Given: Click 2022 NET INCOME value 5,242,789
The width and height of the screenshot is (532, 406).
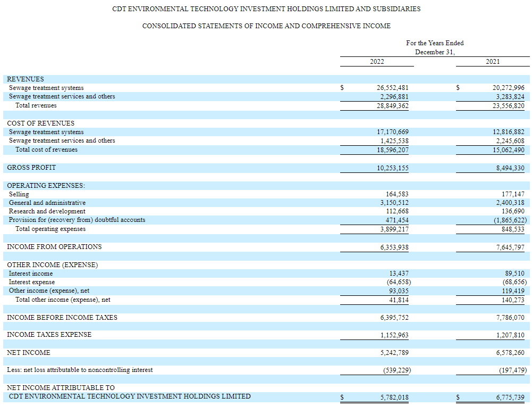Looking at the screenshot, I should coord(394,353).
